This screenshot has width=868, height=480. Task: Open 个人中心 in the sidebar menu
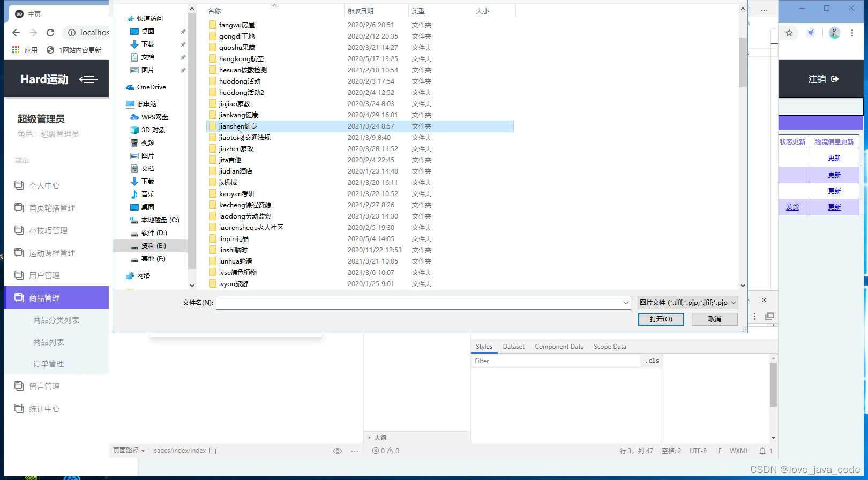click(x=44, y=185)
